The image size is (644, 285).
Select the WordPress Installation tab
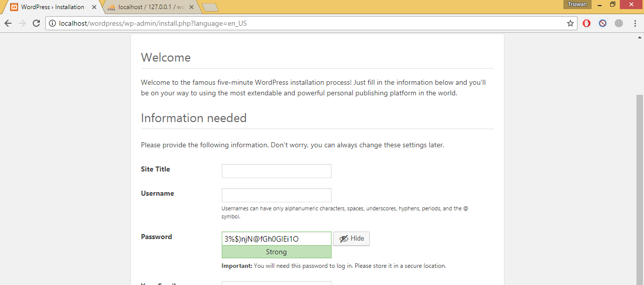(50, 7)
